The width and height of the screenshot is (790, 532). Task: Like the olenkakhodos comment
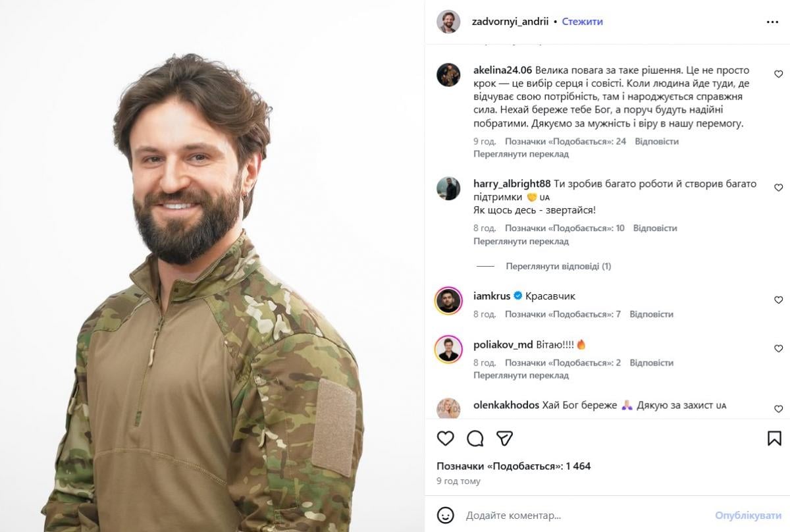pyautogui.click(x=778, y=409)
